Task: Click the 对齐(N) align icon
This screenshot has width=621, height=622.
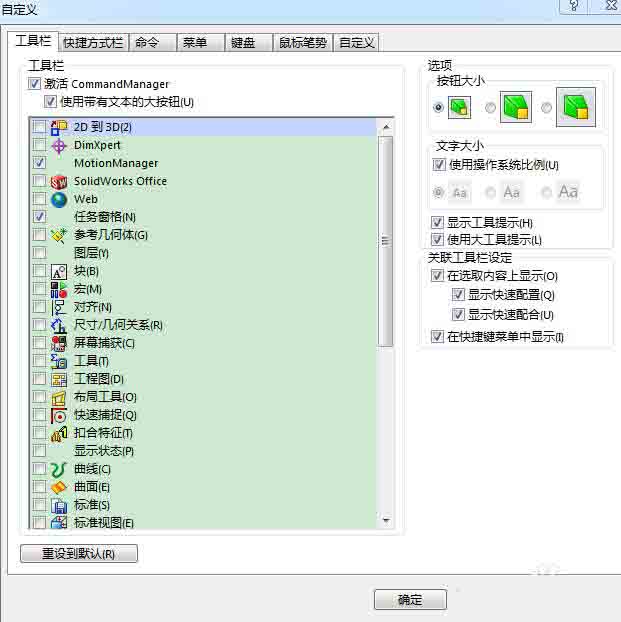Action: [x=59, y=307]
